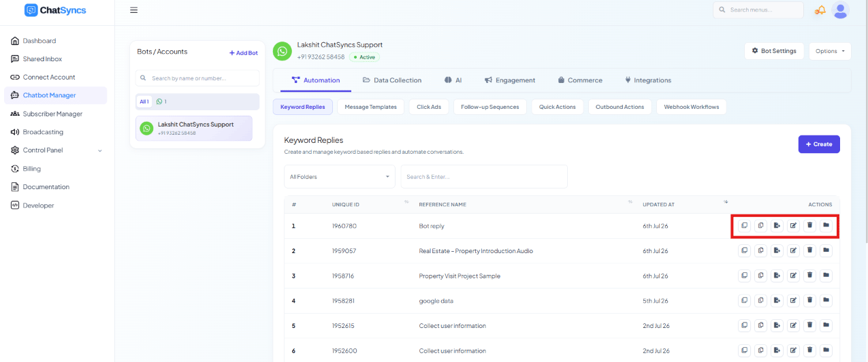Select the Lakshit ChatSyncs Support bot card
Screen dimensions: 868x362
pyautogui.click(x=194, y=128)
